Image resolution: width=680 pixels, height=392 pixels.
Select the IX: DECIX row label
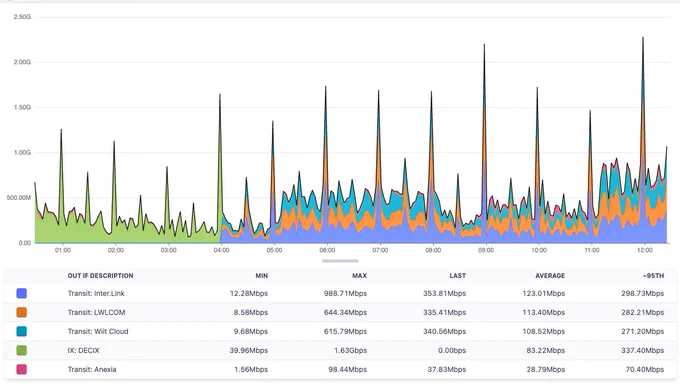click(83, 351)
